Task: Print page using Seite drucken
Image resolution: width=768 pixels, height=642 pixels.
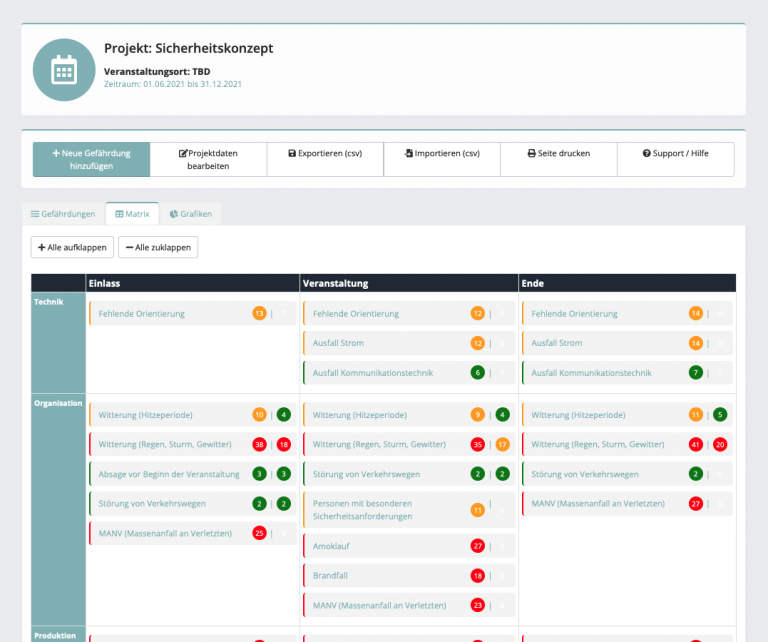Action: [x=558, y=154]
